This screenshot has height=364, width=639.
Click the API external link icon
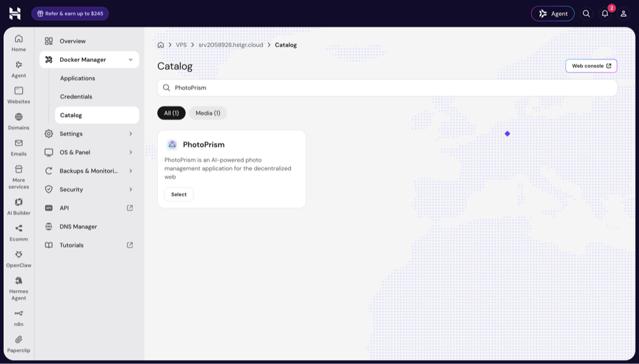click(x=130, y=208)
